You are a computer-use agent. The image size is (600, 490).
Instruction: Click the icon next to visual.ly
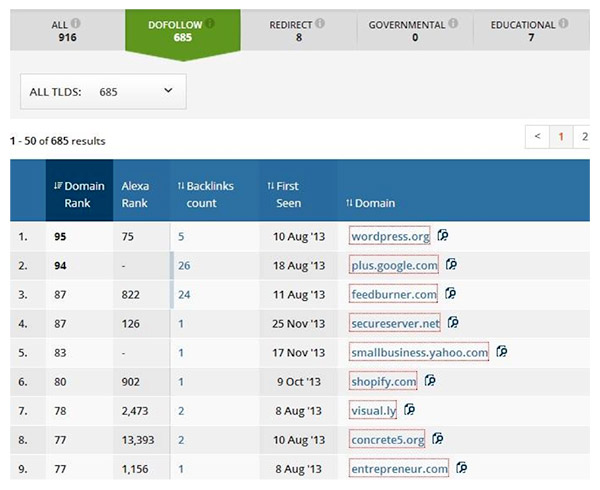click(409, 410)
